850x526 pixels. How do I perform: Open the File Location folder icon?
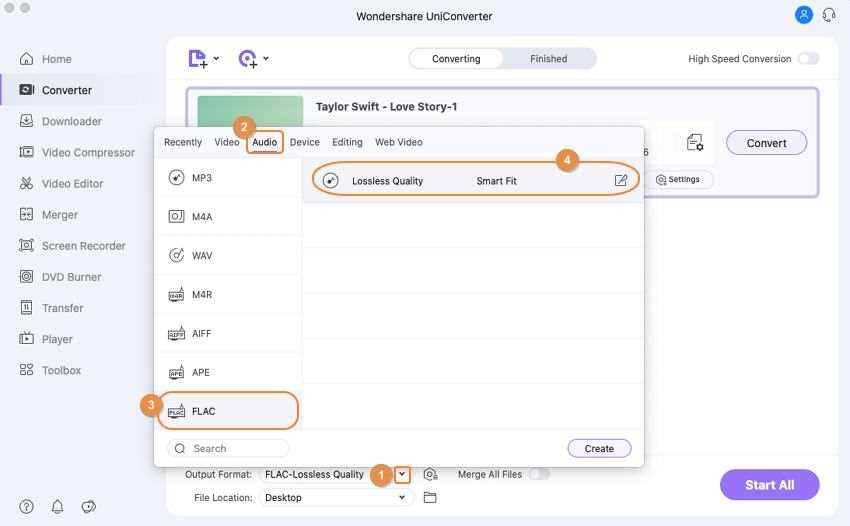tap(430, 497)
